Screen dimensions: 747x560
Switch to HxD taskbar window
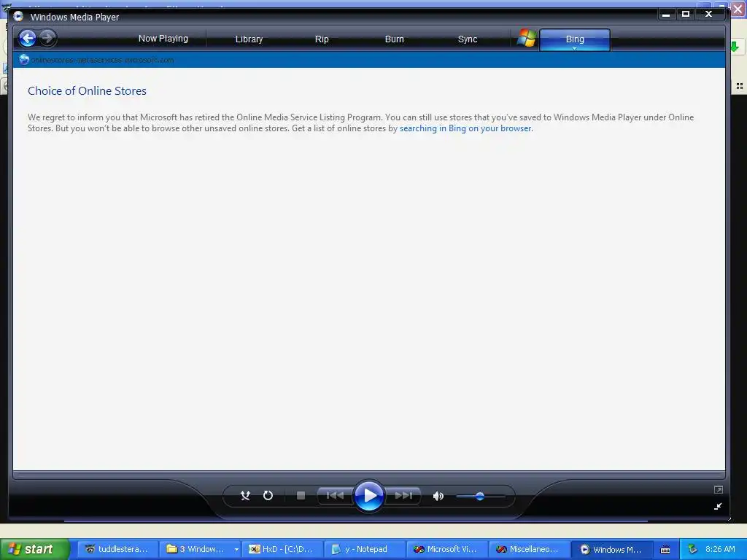click(x=282, y=549)
